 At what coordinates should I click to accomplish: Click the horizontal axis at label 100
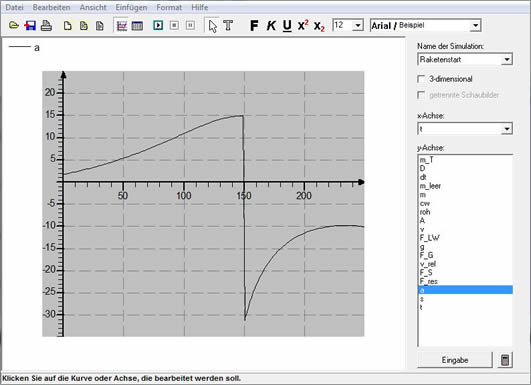click(184, 196)
